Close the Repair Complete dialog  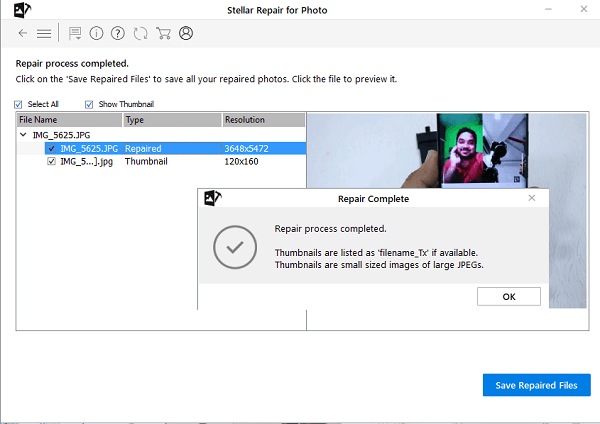[532, 198]
